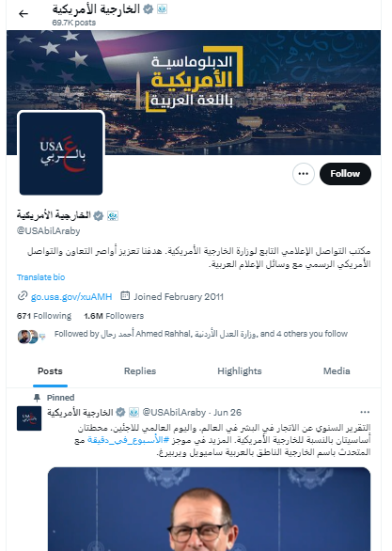Play the pinned post video thumbnail
The width and height of the screenshot is (392, 551).
[209, 510]
